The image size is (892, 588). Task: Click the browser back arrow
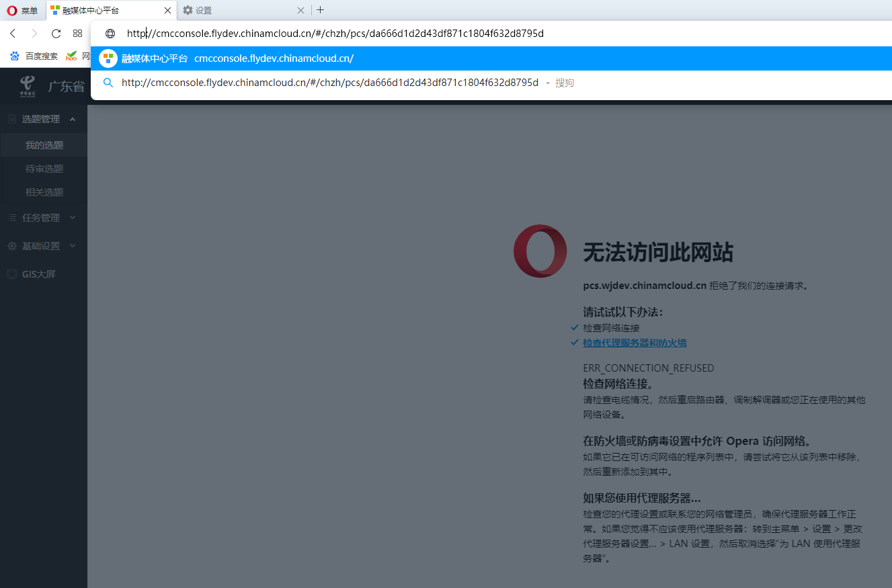click(13, 34)
